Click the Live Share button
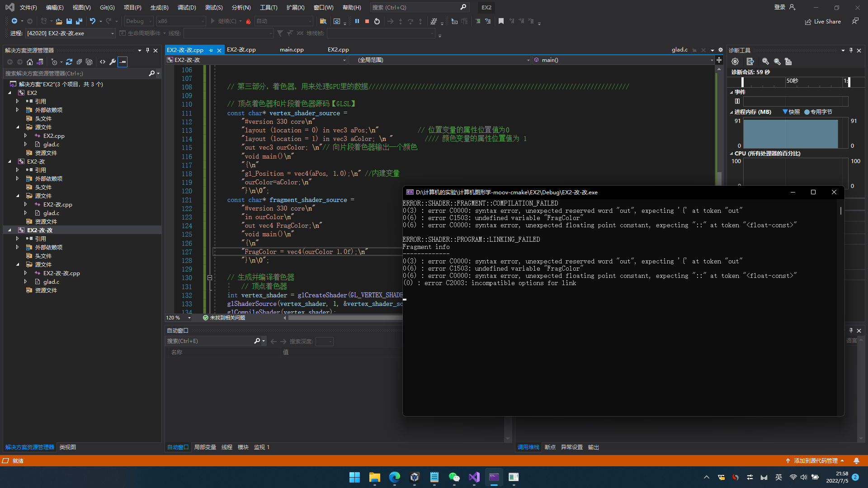The width and height of the screenshot is (868, 488). coord(823,21)
